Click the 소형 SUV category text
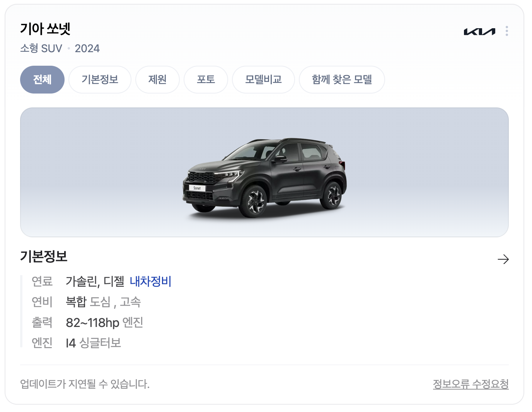The width and height of the screenshot is (532, 412). click(x=41, y=49)
